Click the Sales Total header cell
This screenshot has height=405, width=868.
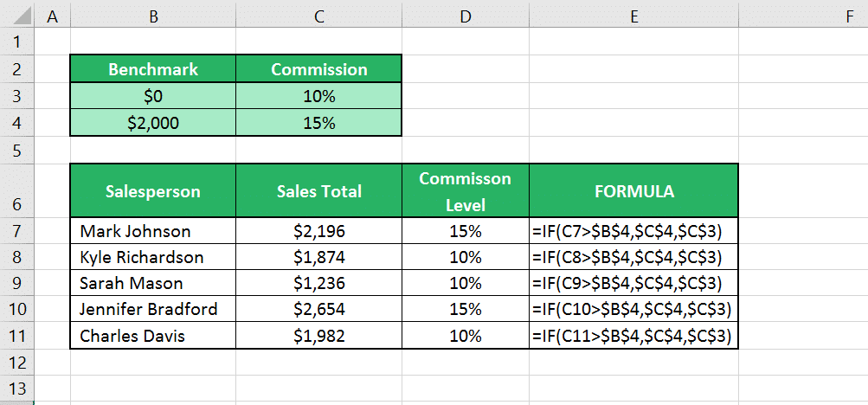pyautogui.click(x=318, y=191)
